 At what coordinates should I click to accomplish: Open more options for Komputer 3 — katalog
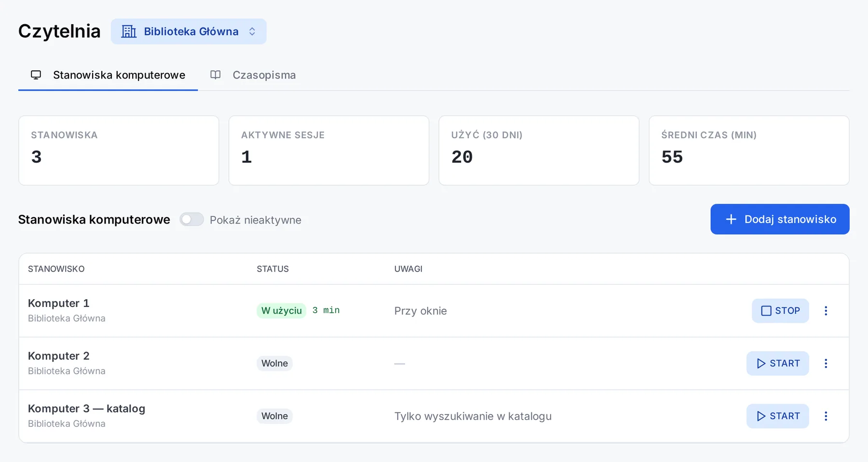point(826,416)
